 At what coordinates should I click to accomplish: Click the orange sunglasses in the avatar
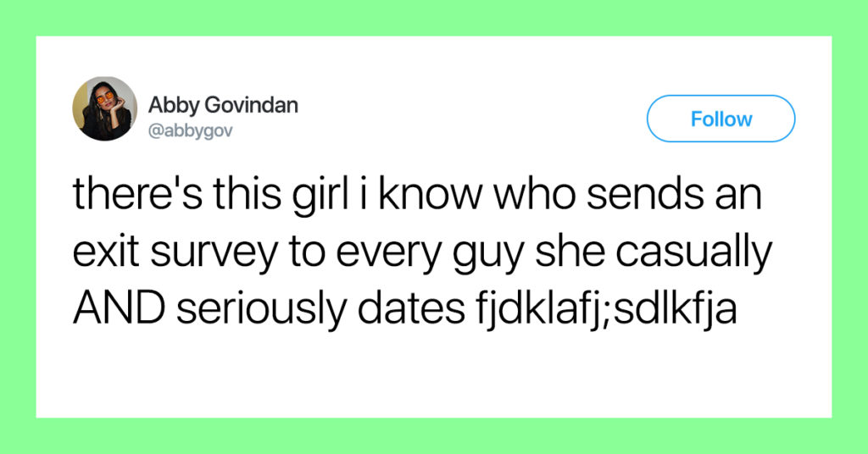pos(104,98)
